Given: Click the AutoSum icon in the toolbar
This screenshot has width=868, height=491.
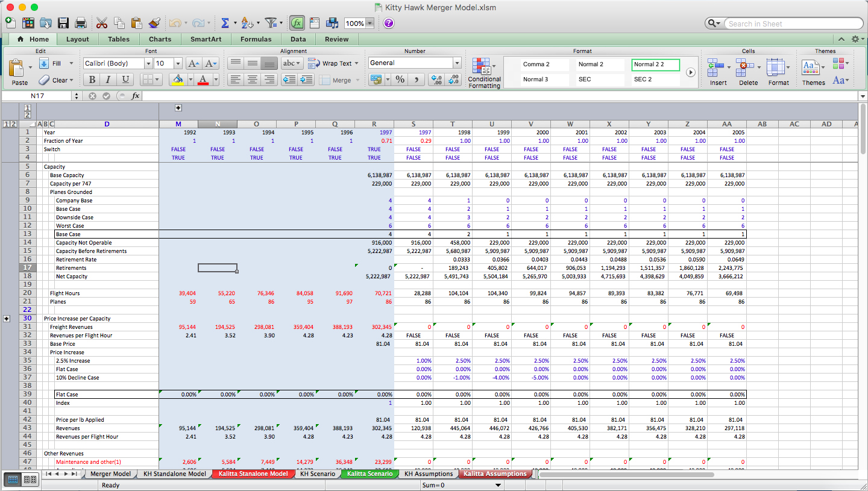Looking at the screenshot, I should coord(226,23).
